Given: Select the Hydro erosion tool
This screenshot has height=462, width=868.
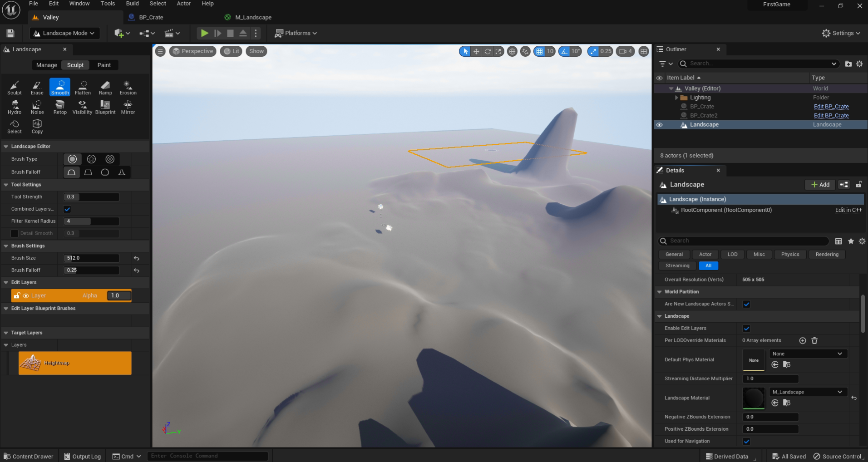Looking at the screenshot, I should (x=15, y=107).
